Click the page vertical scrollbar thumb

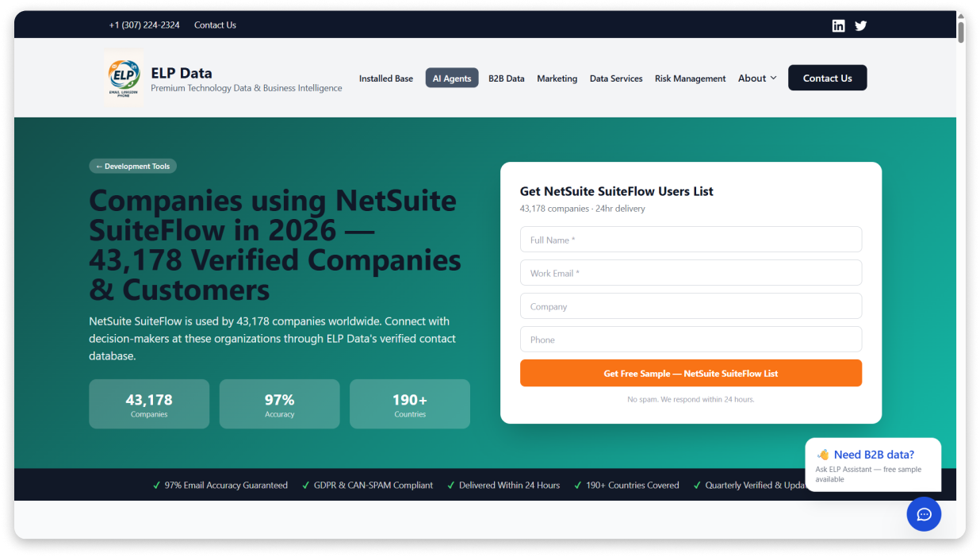click(x=961, y=32)
